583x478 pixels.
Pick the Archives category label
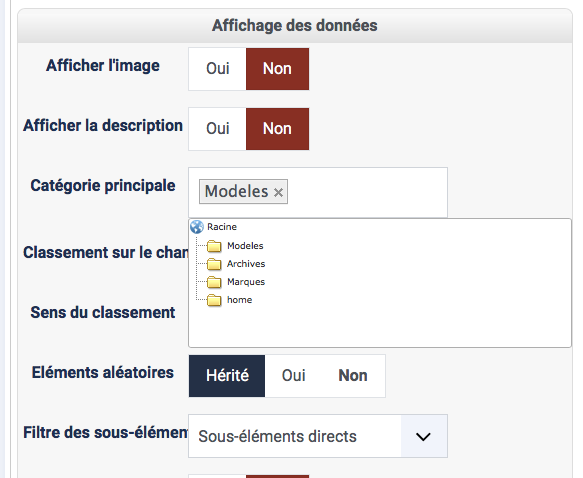(x=246, y=264)
